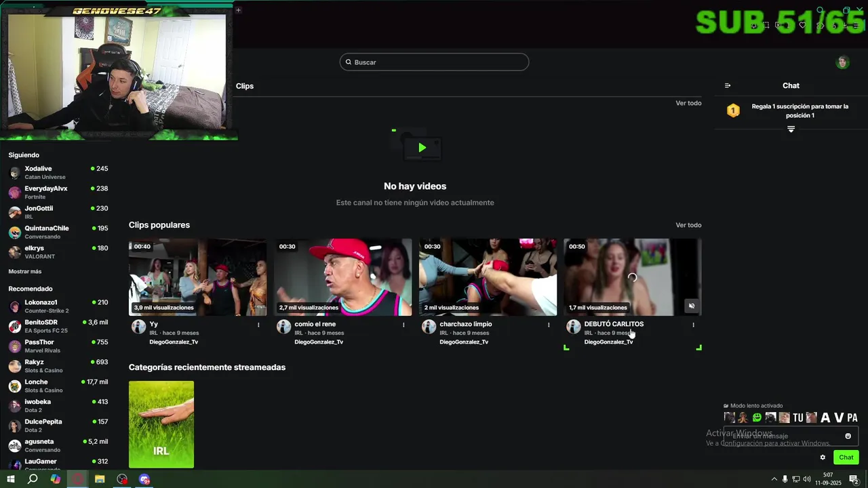This screenshot has width=868, height=488.
Task: Open the Clips section heading
Action: click(x=245, y=86)
